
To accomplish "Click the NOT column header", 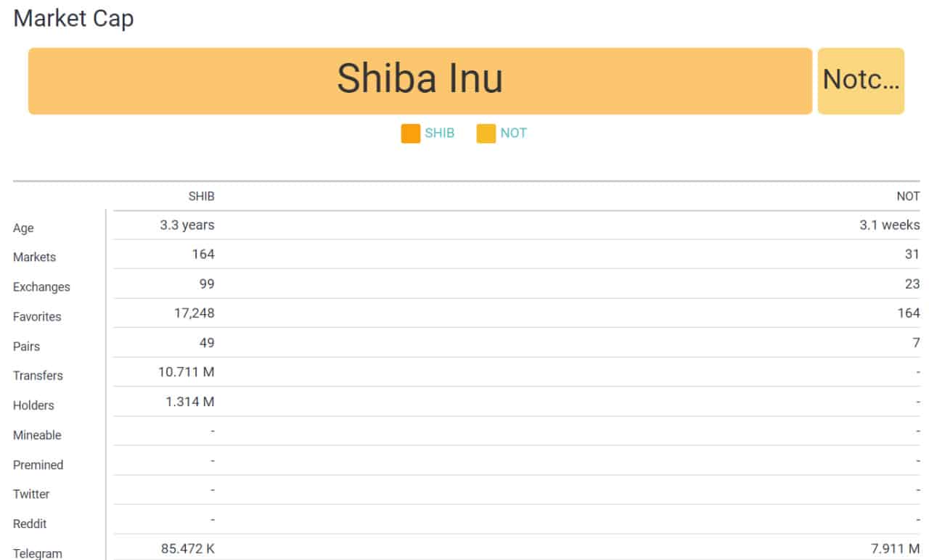I will point(908,197).
